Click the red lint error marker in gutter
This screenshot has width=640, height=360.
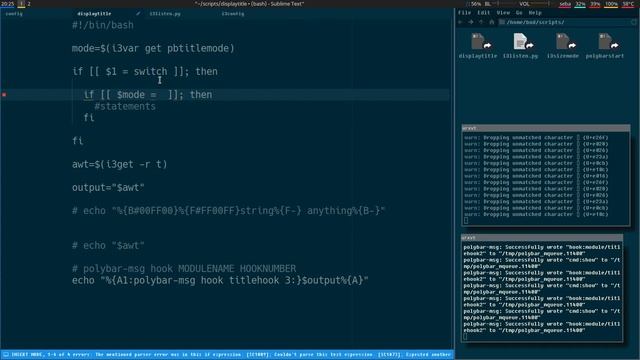tap(4, 95)
